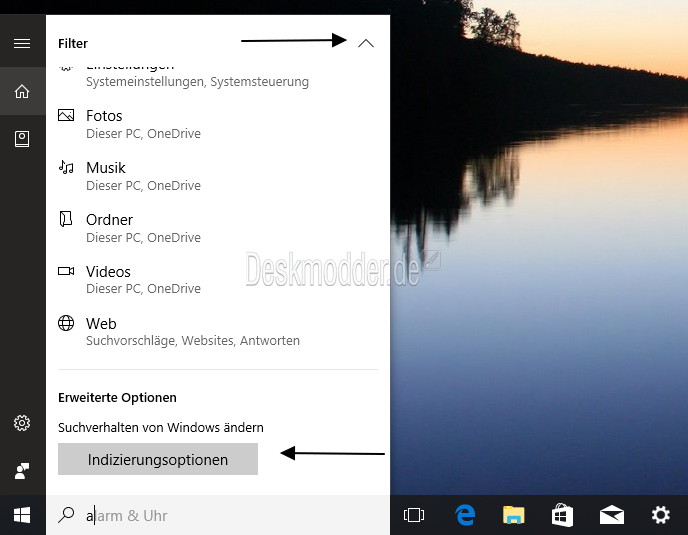Select the Ordner filter
The width and height of the screenshot is (688, 535).
point(218,228)
